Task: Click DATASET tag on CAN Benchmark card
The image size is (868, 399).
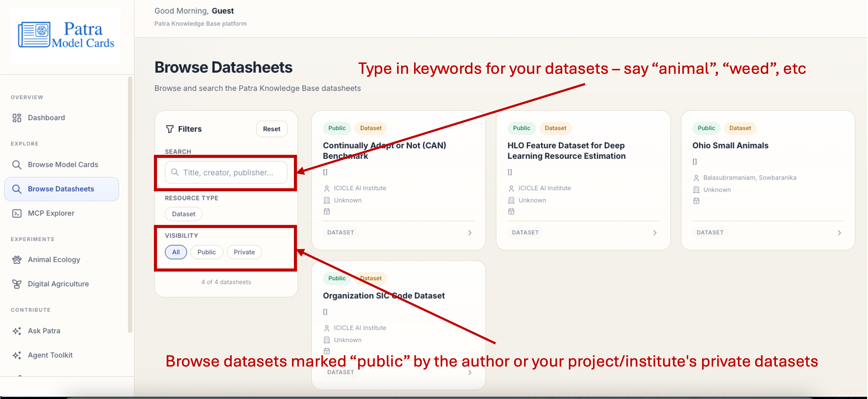Action: [x=341, y=233]
